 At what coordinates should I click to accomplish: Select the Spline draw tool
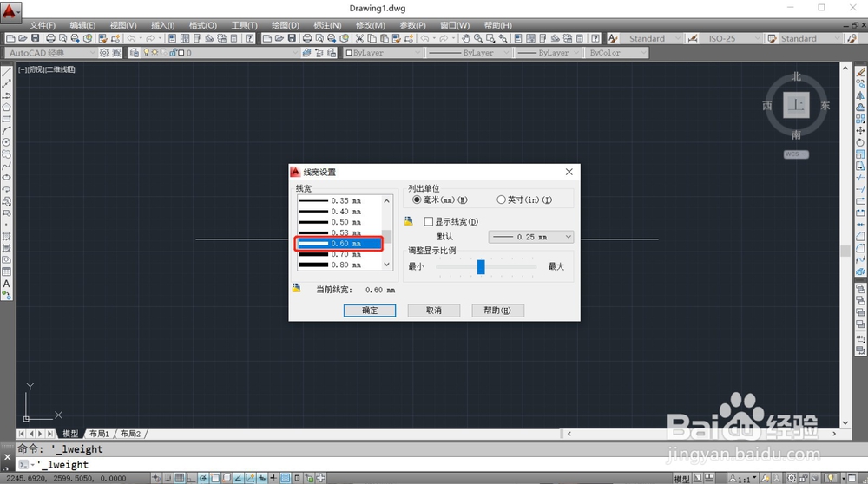tap(7, 166)
